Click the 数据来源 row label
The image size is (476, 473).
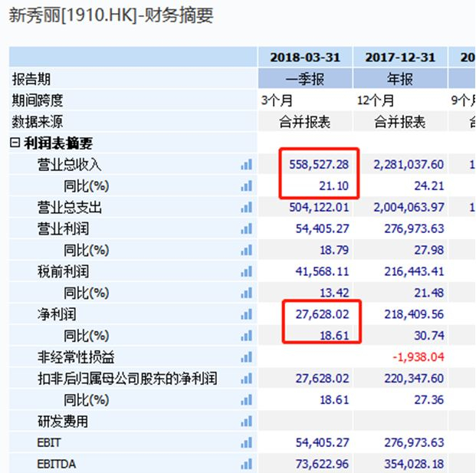[x=38, y=122]
